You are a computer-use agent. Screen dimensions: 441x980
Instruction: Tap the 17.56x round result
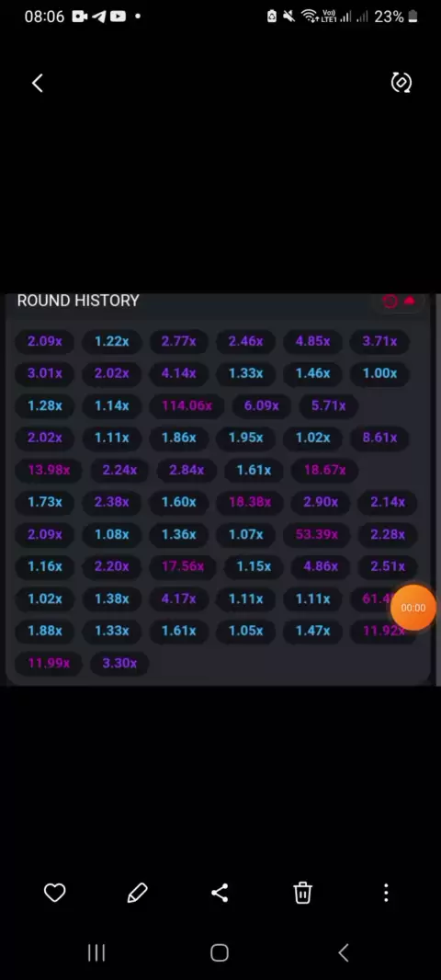tap(183, 566)
